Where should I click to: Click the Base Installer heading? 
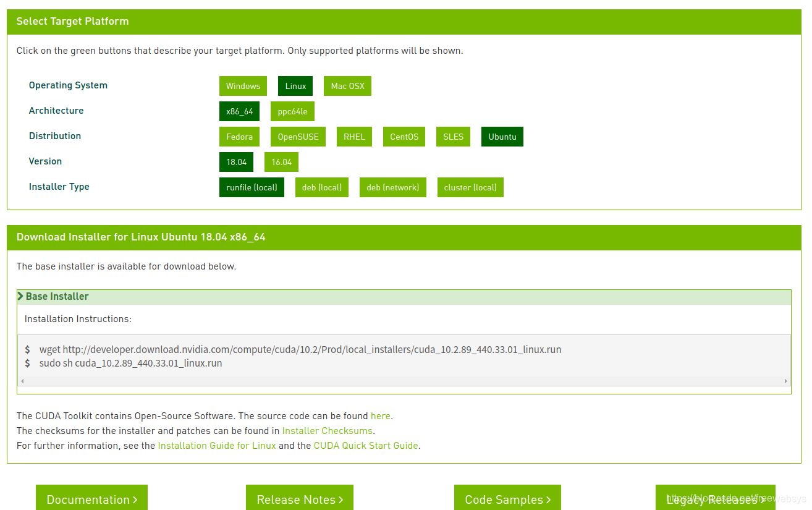[57, 296]
